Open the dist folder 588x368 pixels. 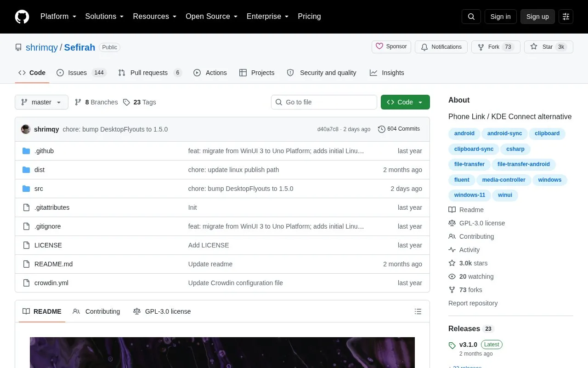(40, 170)
